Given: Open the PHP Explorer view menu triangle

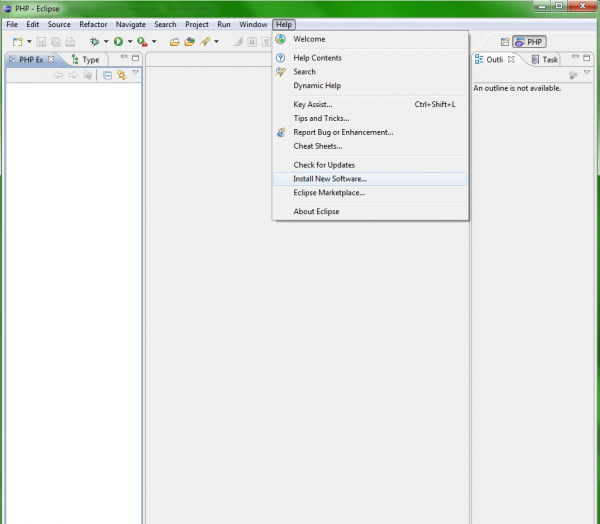Looking at the screenshot, I should pos(135,72).
